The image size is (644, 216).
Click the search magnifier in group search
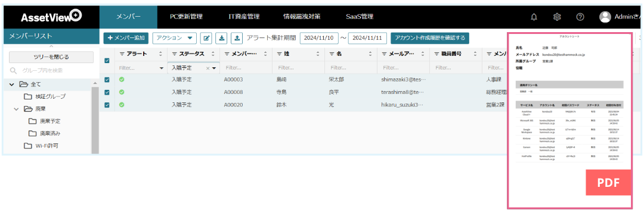coord(13,70)
